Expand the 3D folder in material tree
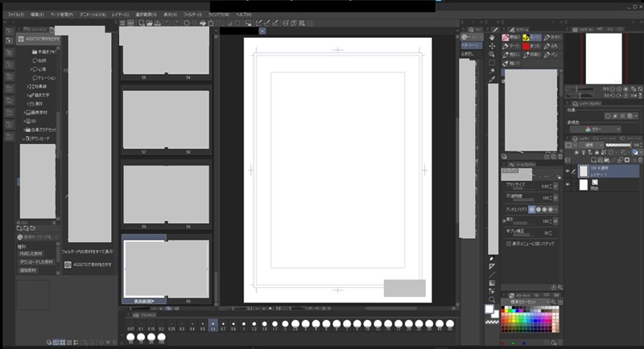Viewport: 644px width, 349px height. [x=26, y=121]
